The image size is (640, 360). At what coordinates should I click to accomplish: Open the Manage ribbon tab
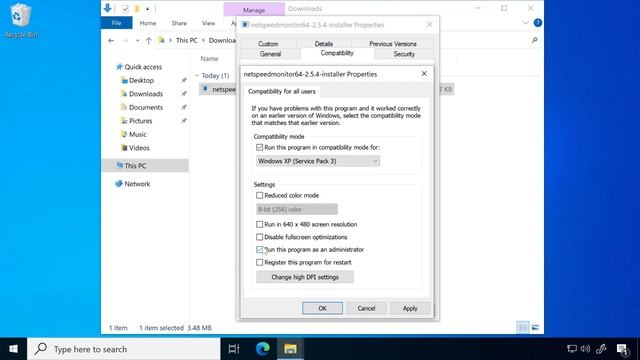(x=254, y=10)
